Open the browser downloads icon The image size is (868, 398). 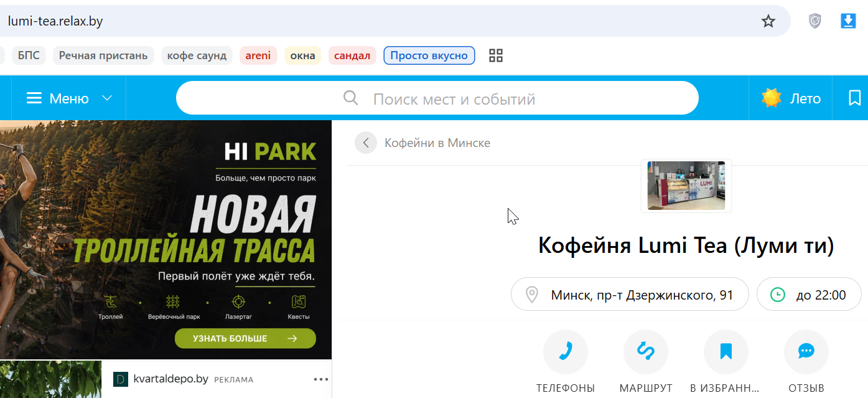pyautogui.click(x=848, y=21)
